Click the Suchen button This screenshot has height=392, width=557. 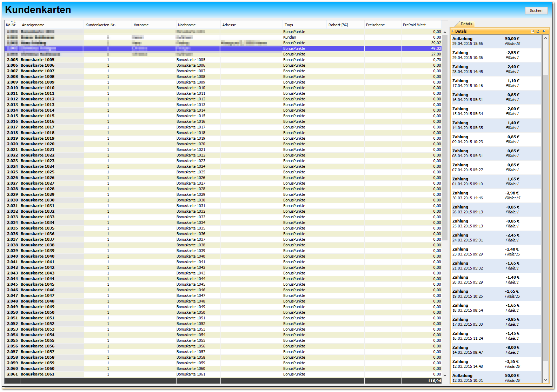click(x=536, y=11)
